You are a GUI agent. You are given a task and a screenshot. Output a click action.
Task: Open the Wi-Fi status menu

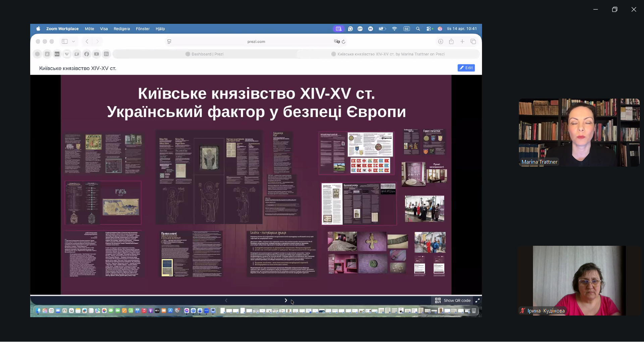coord(394,29)
